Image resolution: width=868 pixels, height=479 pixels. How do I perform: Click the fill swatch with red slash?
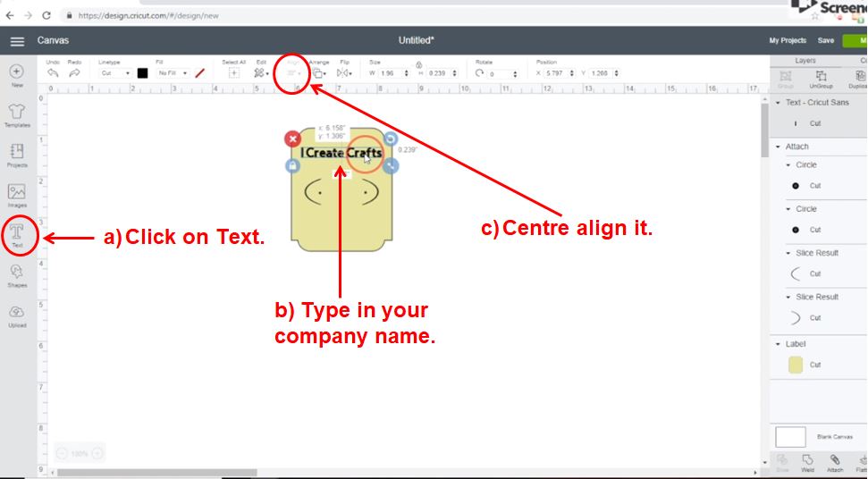(200, 73)
